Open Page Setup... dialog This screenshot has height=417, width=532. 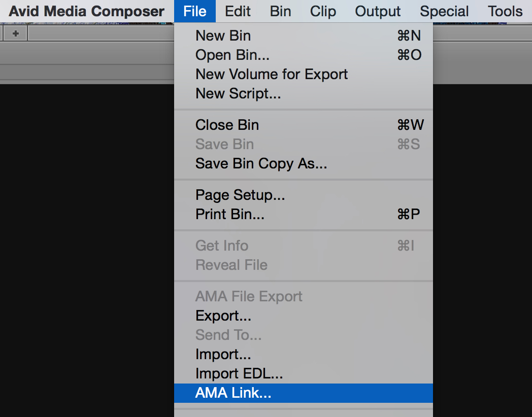click(x=304, y=195)
